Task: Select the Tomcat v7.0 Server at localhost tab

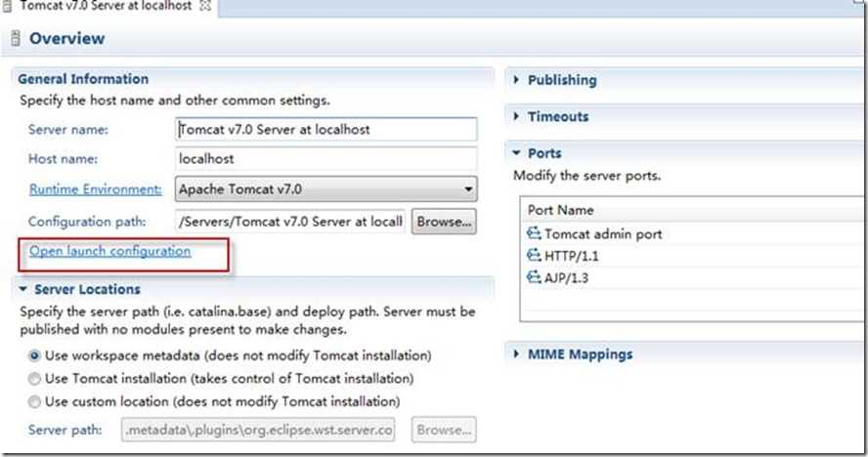Action: (106, 6)
